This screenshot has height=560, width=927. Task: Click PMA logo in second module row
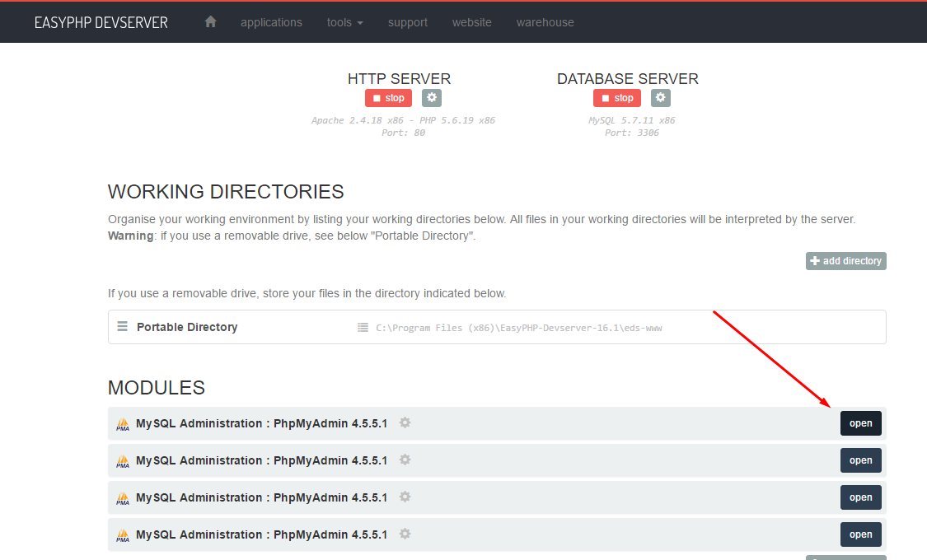click(123, 461)
